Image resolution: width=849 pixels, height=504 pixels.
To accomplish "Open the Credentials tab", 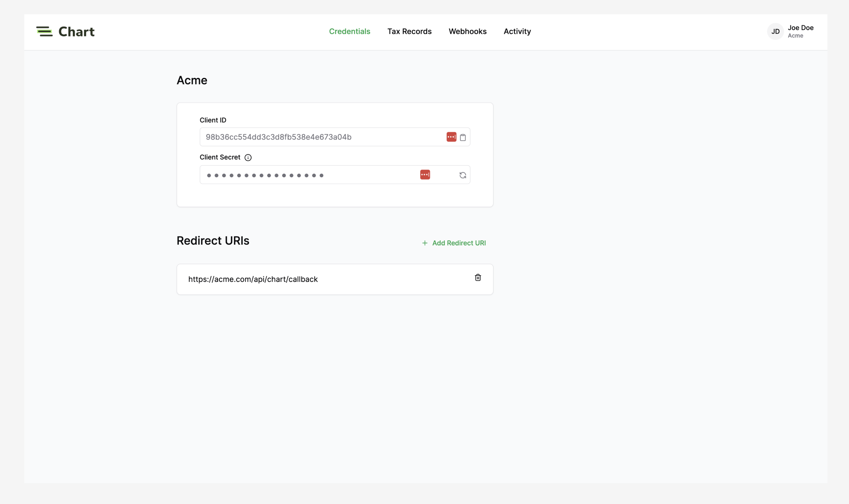I will tap(349, 31).
